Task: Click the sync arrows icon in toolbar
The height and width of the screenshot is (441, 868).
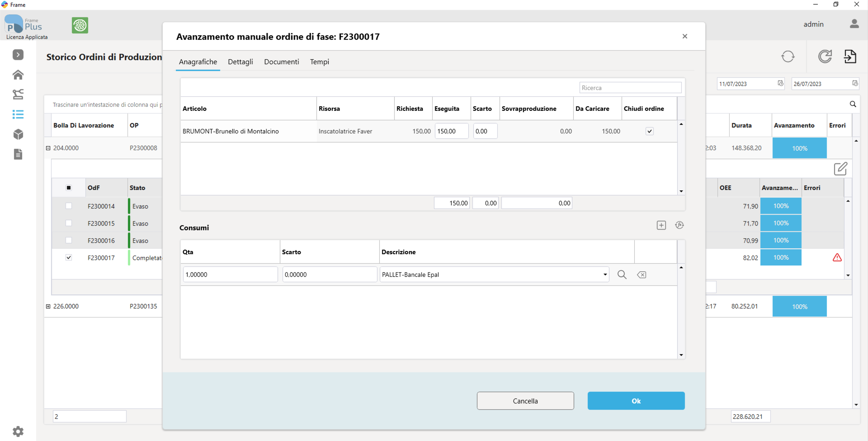Action: tap(788, 56)
